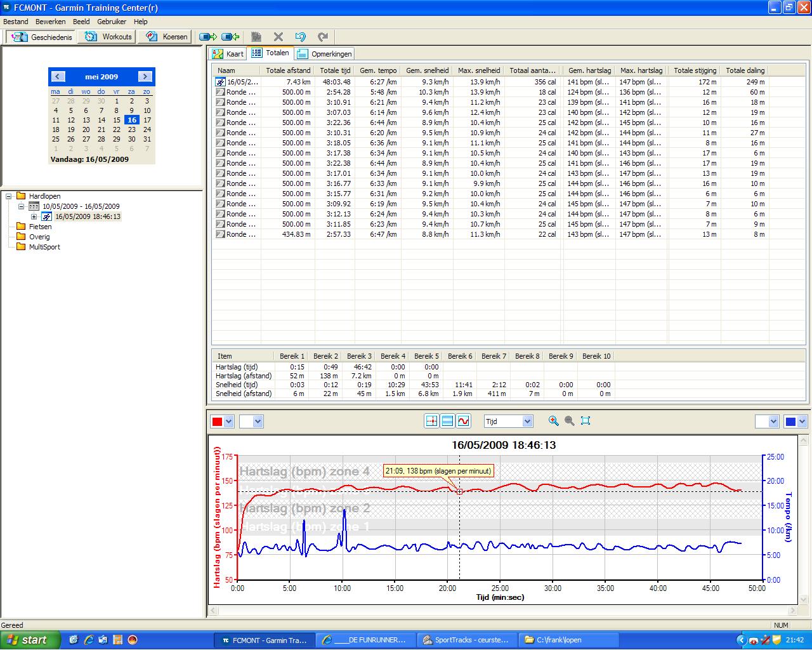
Task: Select the Overig folder
Action: coord(39,237)
